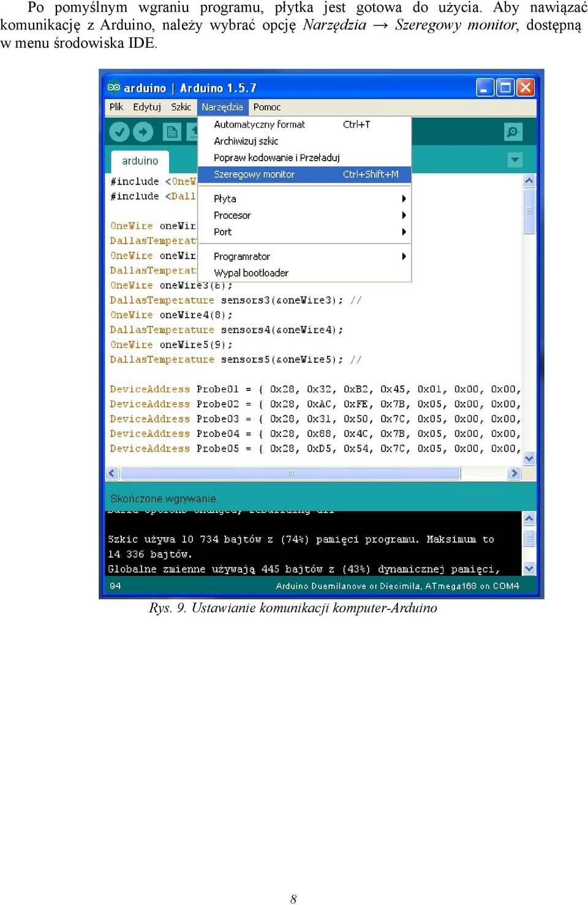Open Serial Monitor magnifier icon in toolbar
This screenshot has height=905, width=588.
[x=513, y=131]
